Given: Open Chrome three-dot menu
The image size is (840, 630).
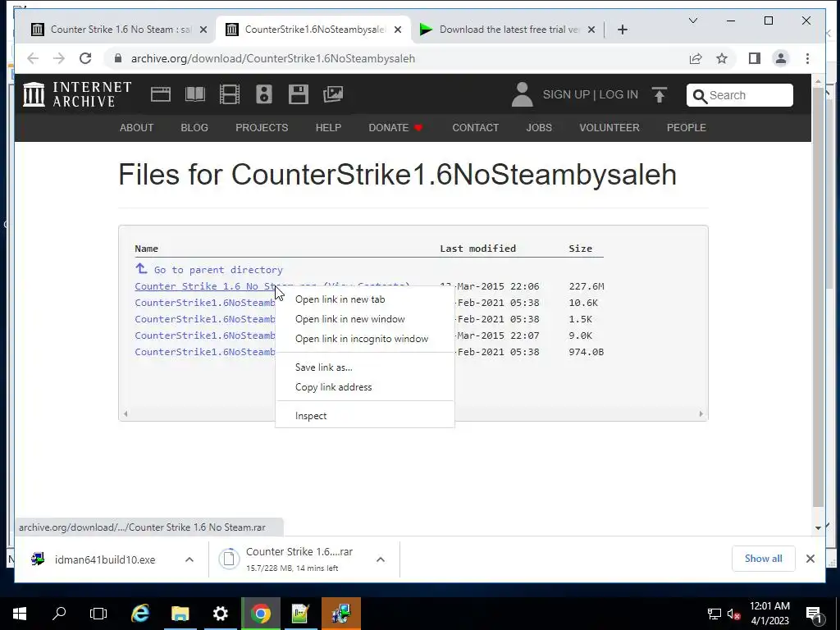Looking at the screenshot, I should pos(807,58).
